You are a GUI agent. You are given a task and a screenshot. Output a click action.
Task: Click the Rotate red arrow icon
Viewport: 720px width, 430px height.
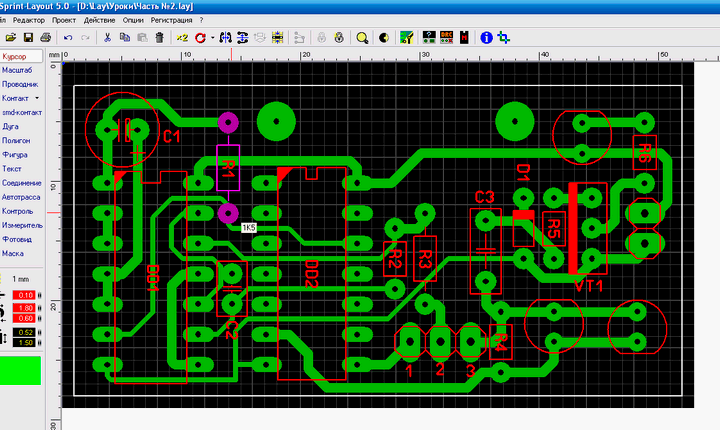pyautogui.click(x=200, y=37)
